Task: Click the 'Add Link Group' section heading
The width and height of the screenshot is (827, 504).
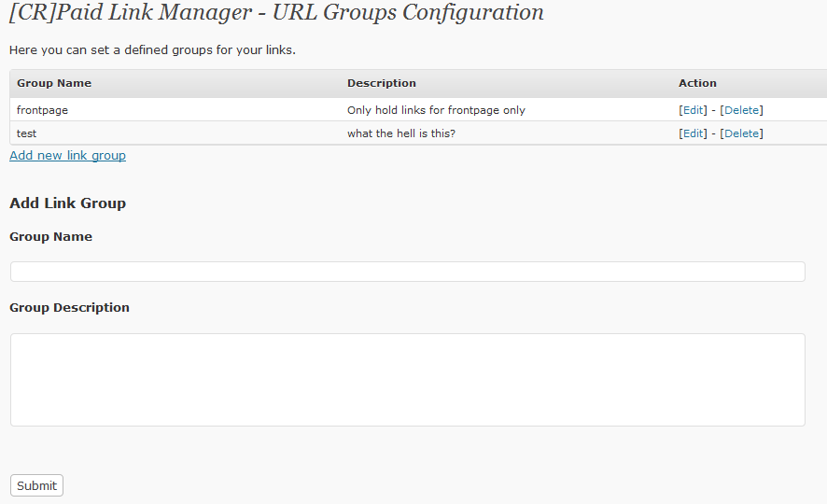Action: point(67,203)
